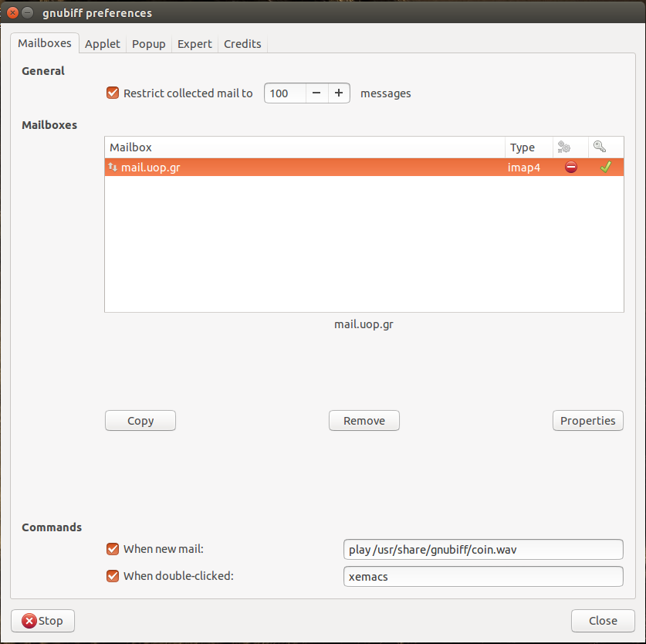Decrease message limit with minus button
This screenshot has width=646, height=644.
pos(316,93)
